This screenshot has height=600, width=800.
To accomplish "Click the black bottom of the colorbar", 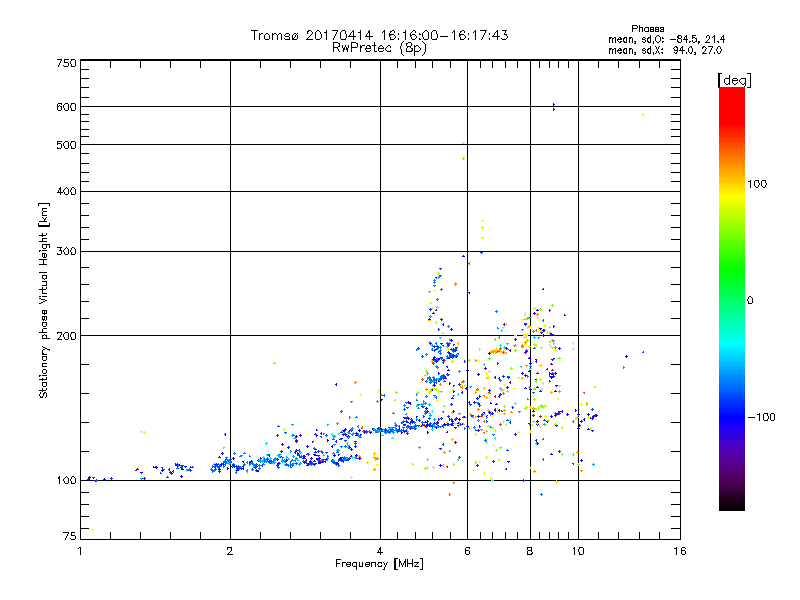I will point(732,504).
